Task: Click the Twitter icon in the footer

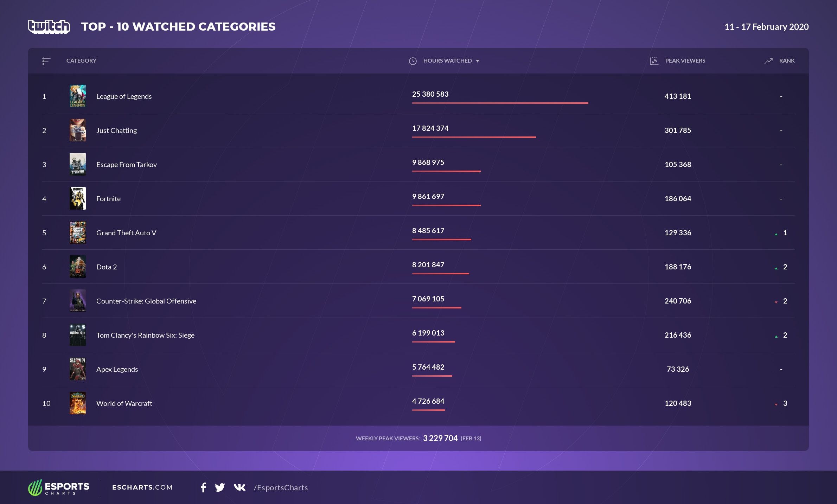Action: click(x=220, y=487)
